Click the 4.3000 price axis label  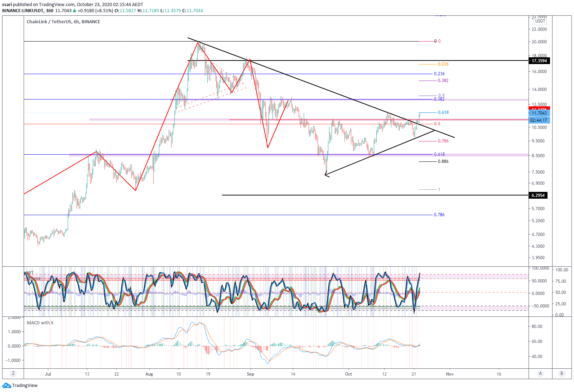click(538, 246)
